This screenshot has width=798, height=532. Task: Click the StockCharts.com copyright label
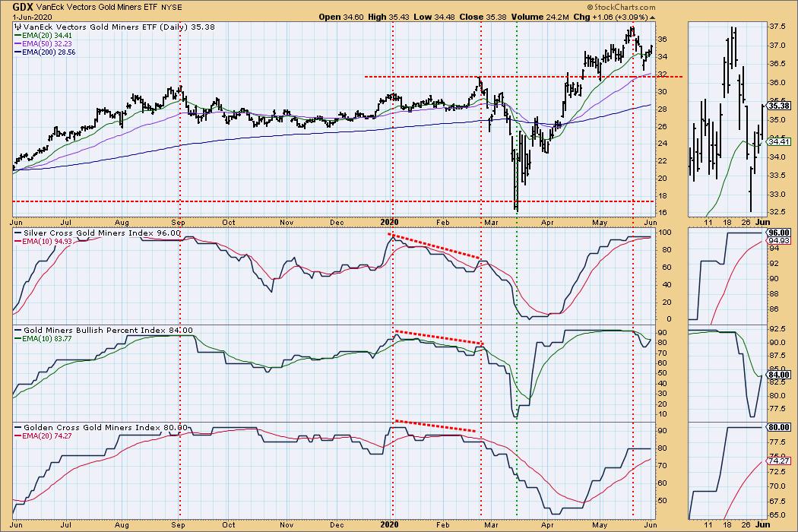[621, 7]
